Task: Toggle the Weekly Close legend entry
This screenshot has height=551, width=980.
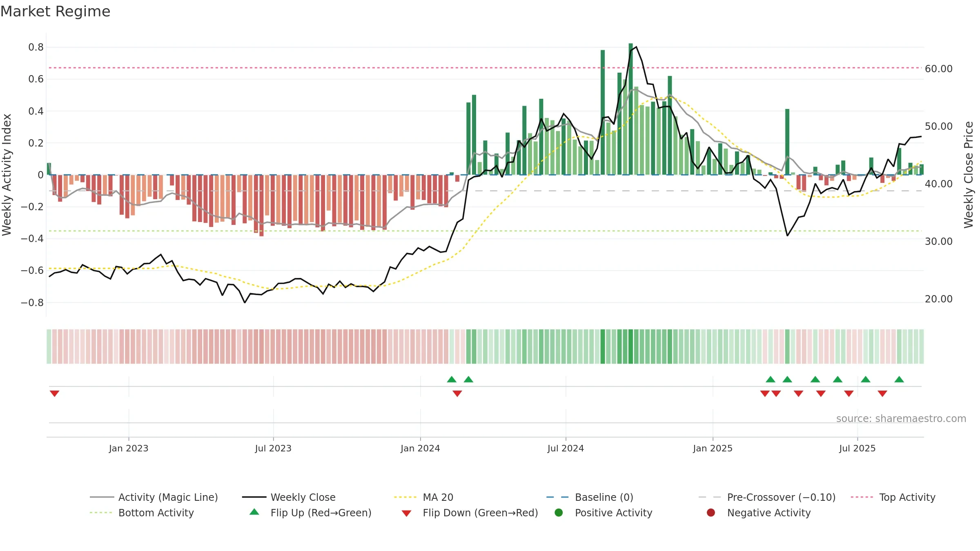Action: coord(289,497)
